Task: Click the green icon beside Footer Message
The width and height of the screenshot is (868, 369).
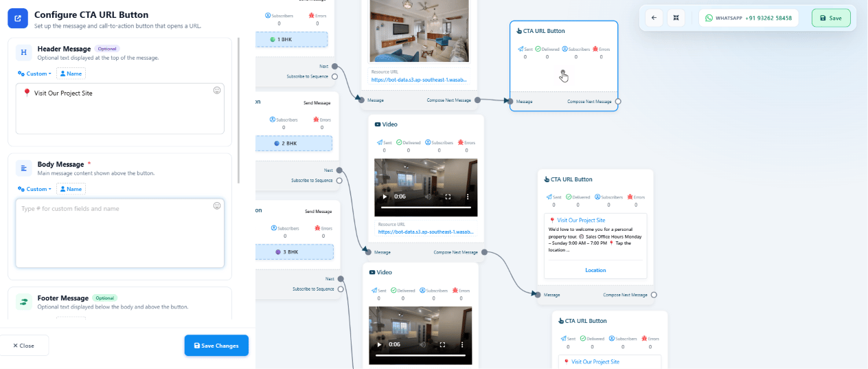Action: click(x=24, y=301)
